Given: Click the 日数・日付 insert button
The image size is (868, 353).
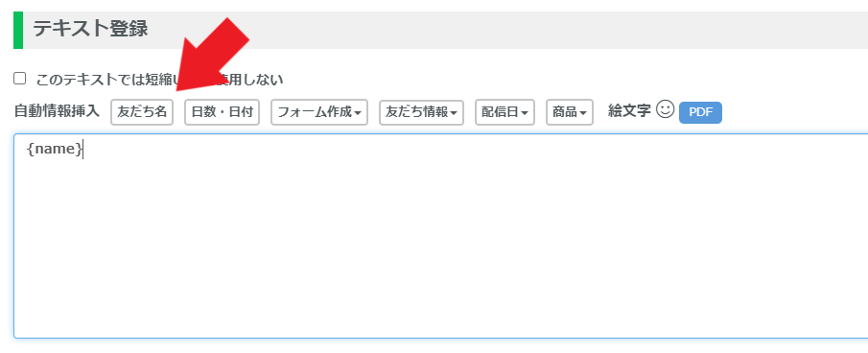Looking at the screenshot, I should click(222, 112).
